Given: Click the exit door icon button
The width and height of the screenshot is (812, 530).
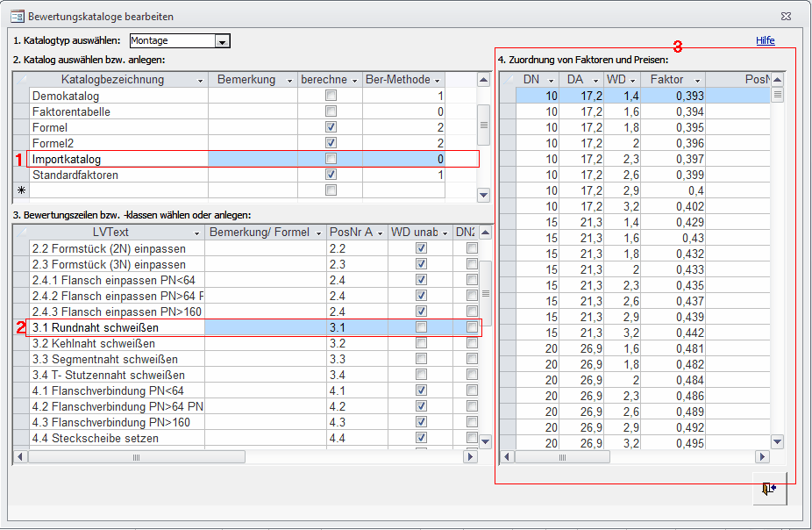Looking at the screenshot, I should tap(769, 489).
